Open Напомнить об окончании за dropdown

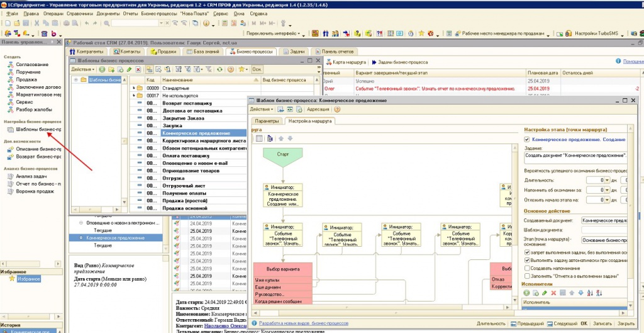(x=608, y=190)
